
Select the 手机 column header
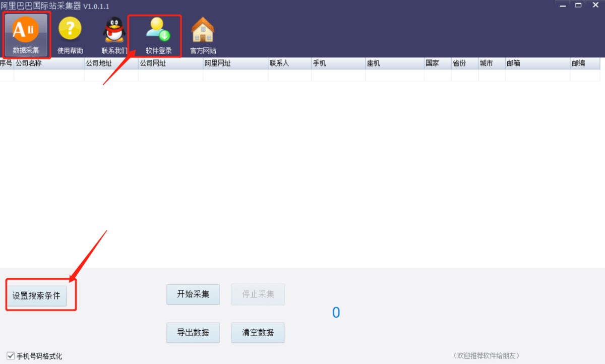338,64
